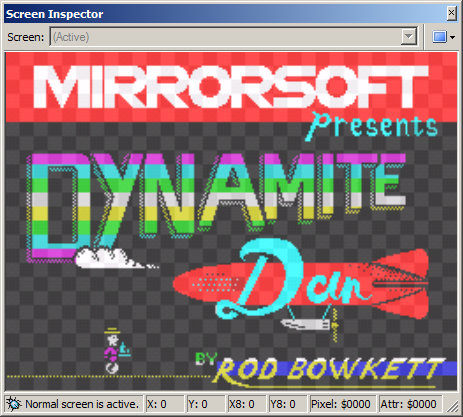Viewport: 463px width, 417px height.
Task: Click the small Dan character sprite
Action: pos(115,350)
